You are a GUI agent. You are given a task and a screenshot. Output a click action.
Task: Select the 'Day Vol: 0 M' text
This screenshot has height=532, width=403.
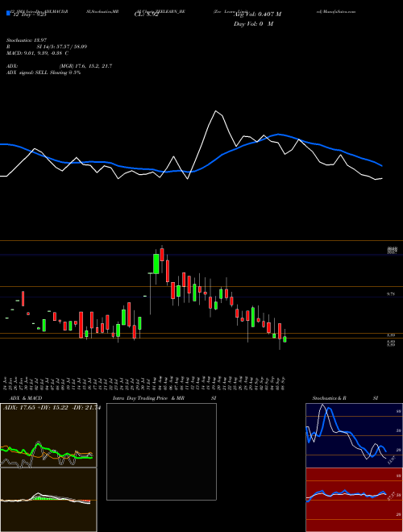pyautogui.click(x=253, y=24)
